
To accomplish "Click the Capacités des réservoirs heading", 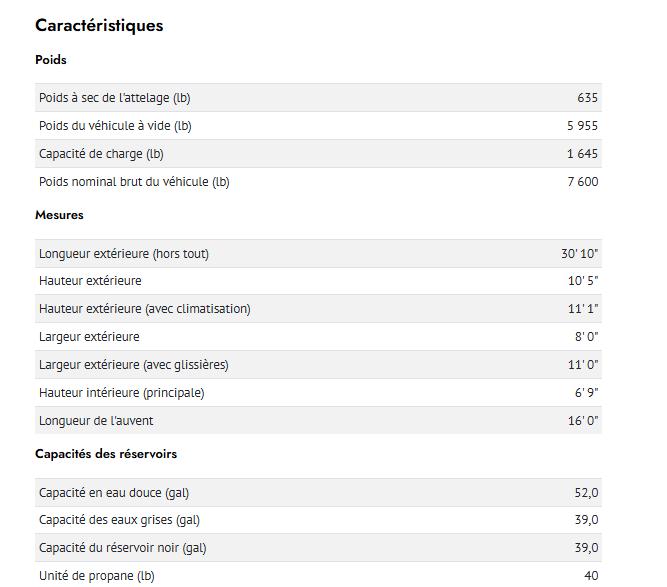I will click(106, 453).
